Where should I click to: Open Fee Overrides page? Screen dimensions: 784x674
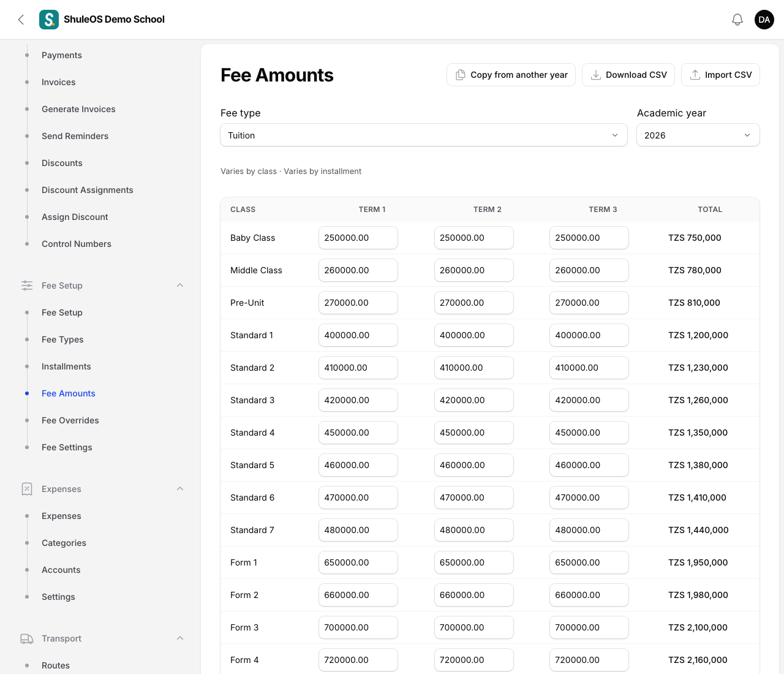(70, 420)
